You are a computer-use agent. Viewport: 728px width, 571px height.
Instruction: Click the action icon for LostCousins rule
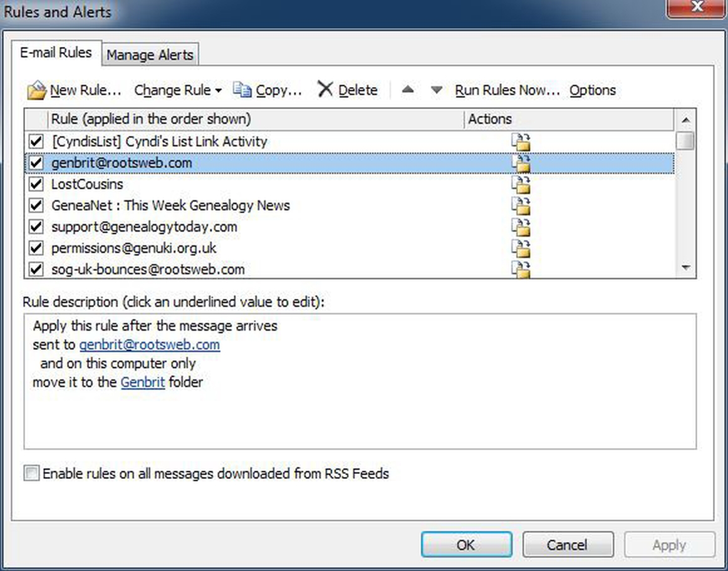[521, 185]
